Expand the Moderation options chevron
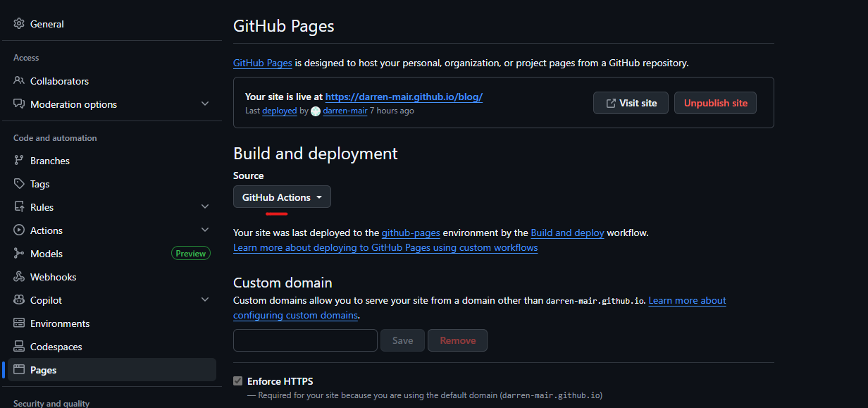Screen dimensions: 868x408 [205, 104]
